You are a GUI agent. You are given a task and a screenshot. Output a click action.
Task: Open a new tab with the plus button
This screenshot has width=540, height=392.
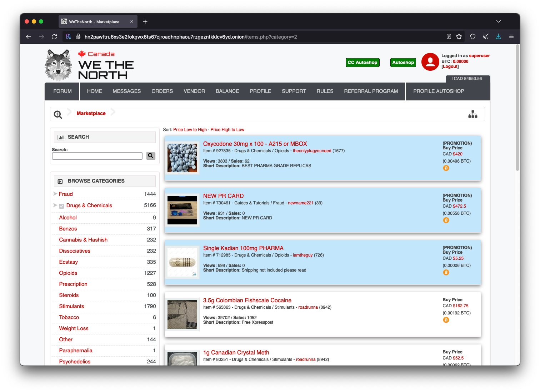tap(145, 22)
